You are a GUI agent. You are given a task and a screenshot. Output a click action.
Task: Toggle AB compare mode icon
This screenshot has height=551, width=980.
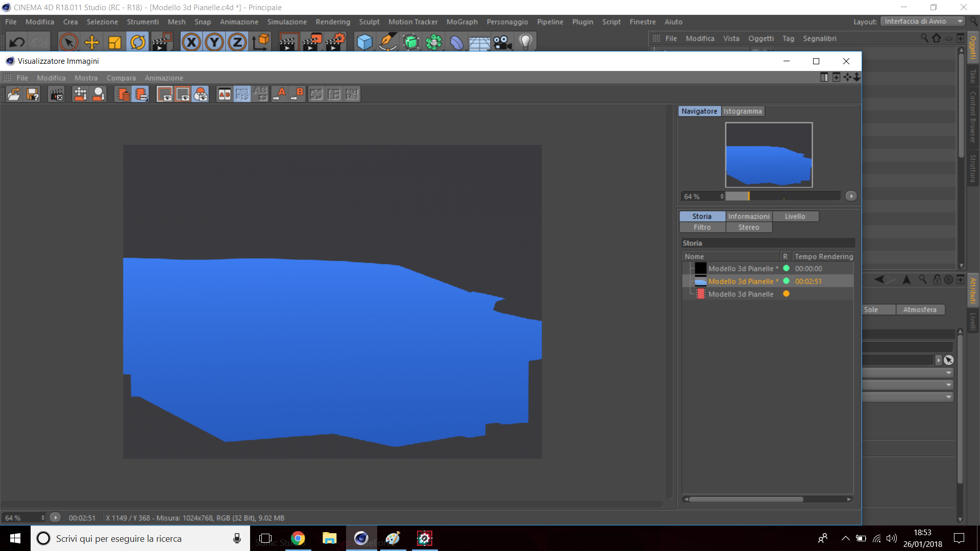tap(224, 94)
